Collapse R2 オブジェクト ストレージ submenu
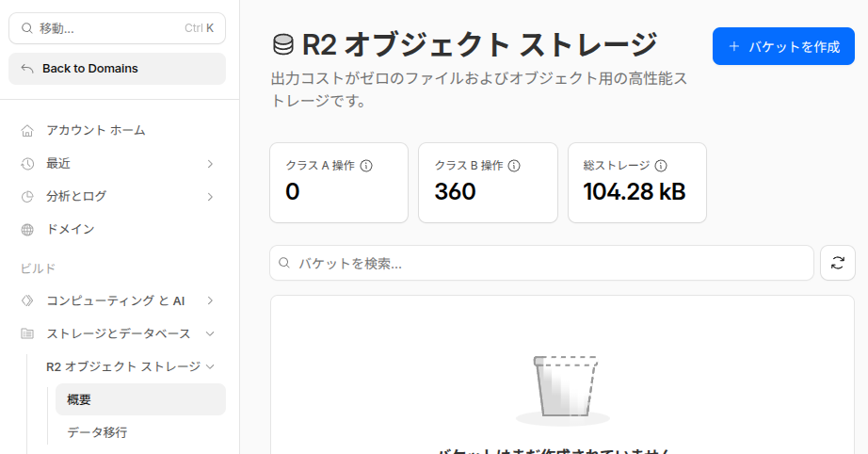 click(210, 366)
